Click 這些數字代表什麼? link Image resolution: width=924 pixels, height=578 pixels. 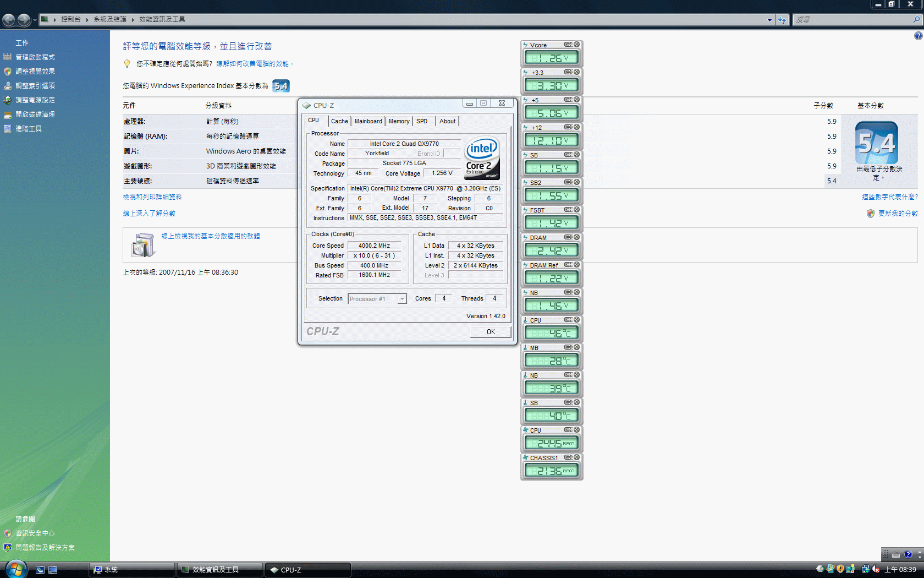890,197
